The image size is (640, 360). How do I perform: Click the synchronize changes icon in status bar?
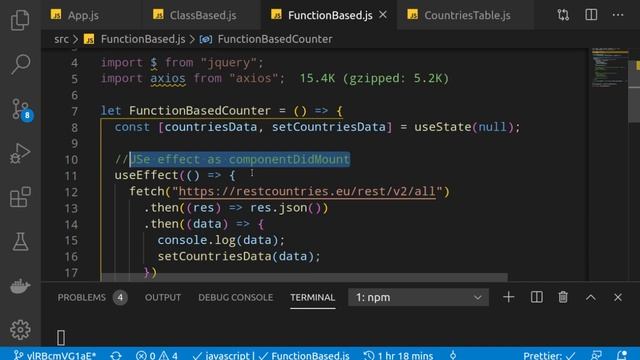116,355
